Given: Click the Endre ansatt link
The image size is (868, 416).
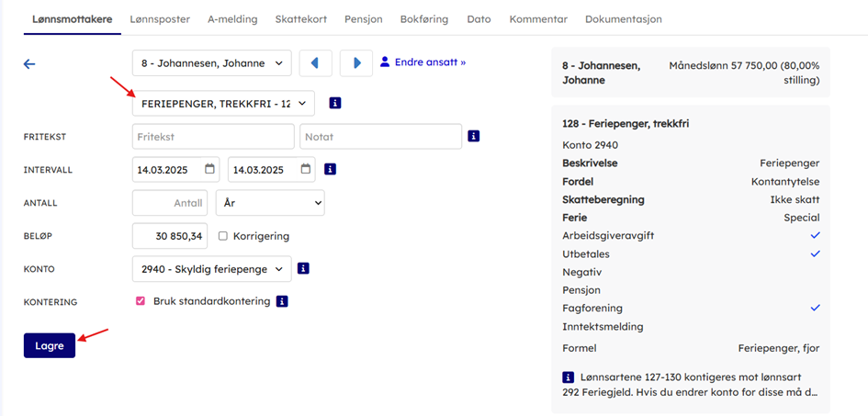Looking at the screenshot, I should coord(423,62).
